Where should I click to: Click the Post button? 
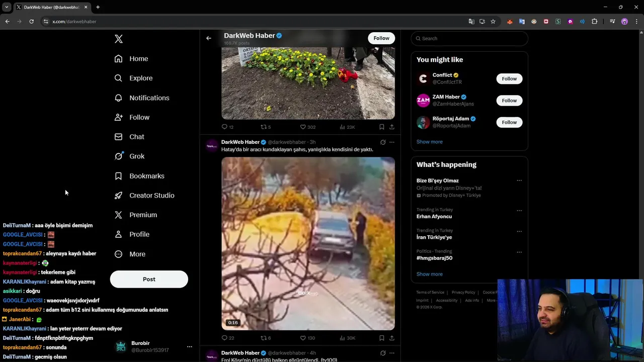click(149, 279)
